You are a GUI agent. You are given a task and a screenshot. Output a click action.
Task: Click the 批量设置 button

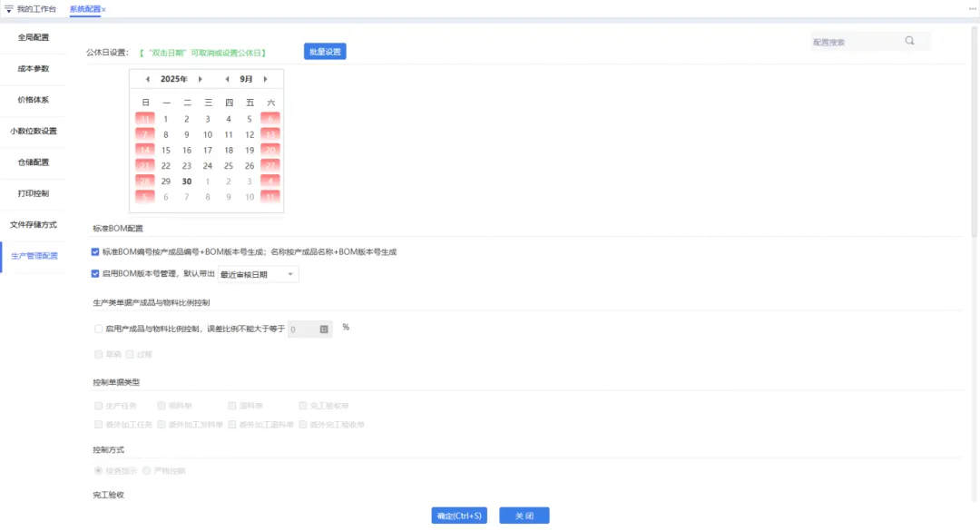click(x=325, y=52)
